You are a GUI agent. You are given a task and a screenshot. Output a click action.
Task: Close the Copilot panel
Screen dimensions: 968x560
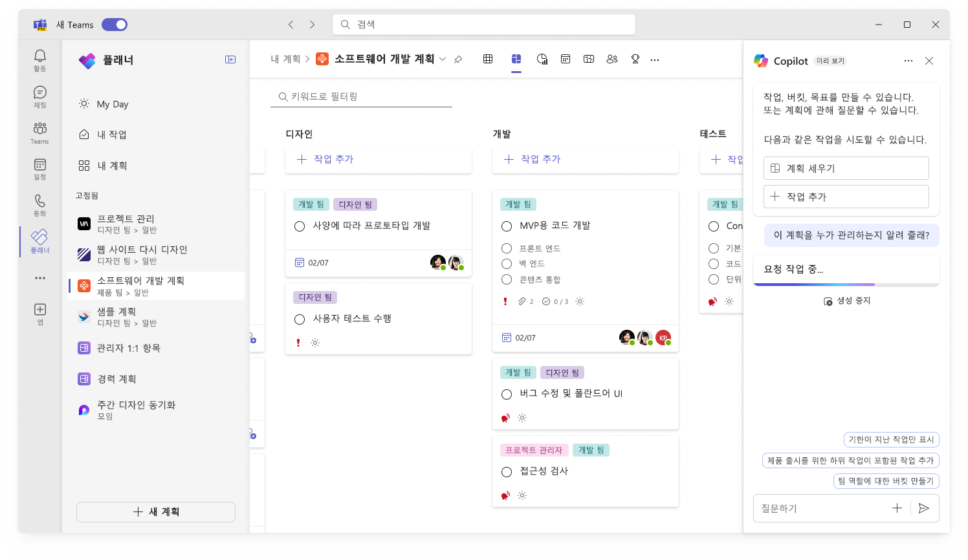pyautogui.click(x=929, y=61)
